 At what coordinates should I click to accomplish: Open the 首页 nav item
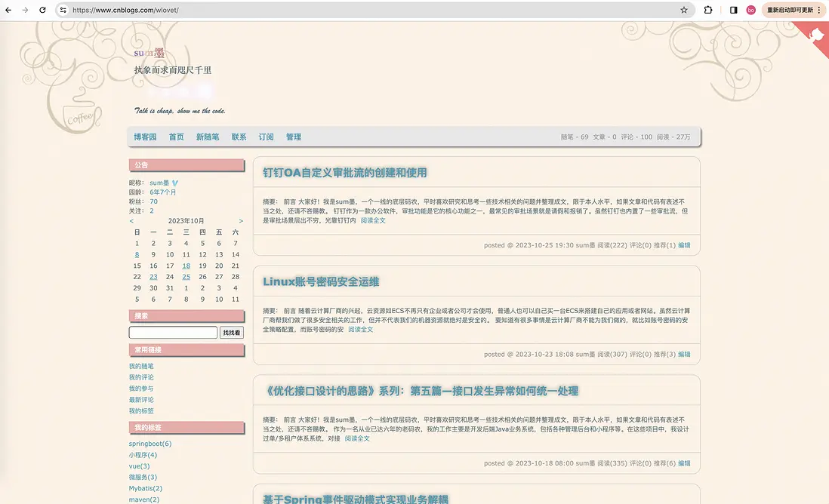(176, 137)
